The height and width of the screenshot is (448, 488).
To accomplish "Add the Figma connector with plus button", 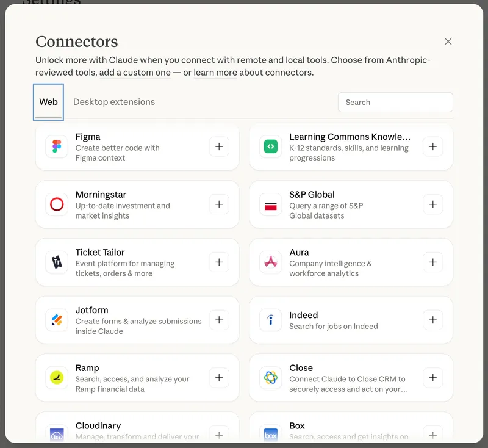I will tap(219, 146).
